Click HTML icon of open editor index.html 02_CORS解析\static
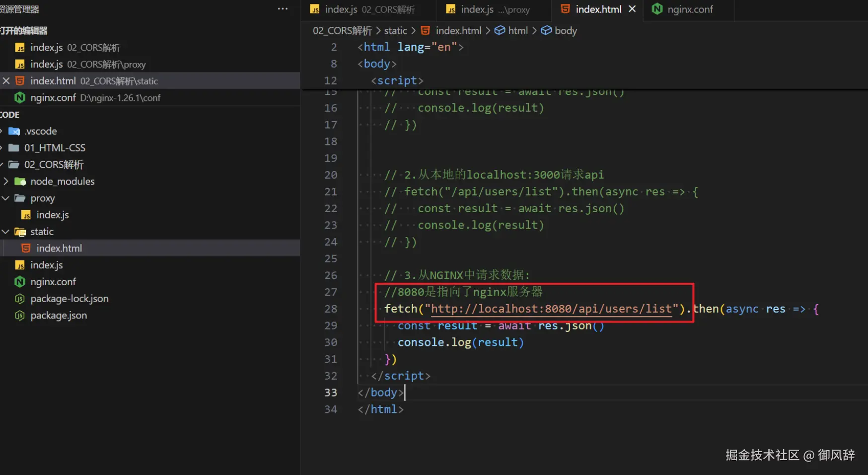Image resolution: width=868 pixels, height=475 pixels. (x=20, y=81)
